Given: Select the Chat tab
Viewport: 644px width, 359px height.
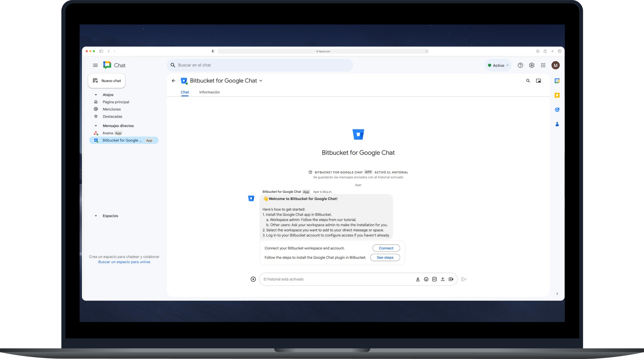Looking at the screenshot, I should 185,92.
